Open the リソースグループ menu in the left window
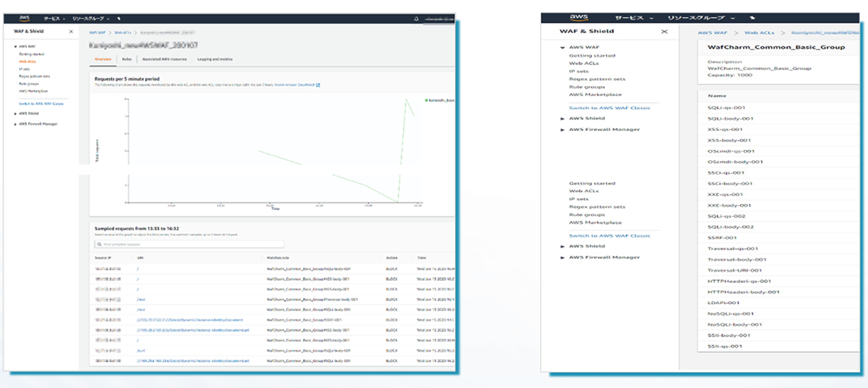Screen dimensions: 868x388 tap(90, 18)
